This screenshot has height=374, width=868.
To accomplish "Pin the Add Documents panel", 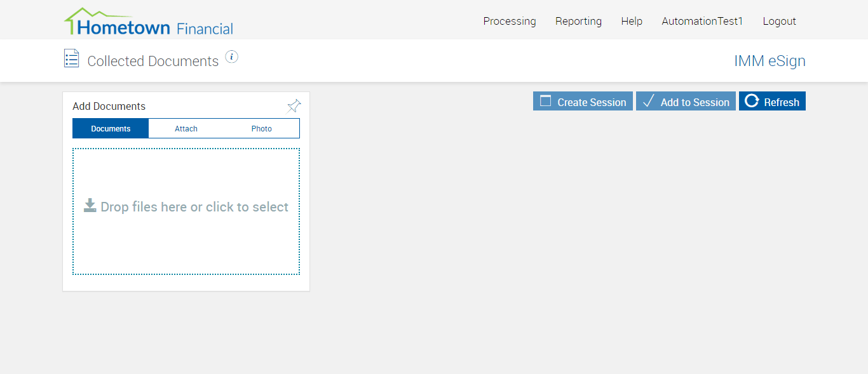I will pyautogui.click(x=294, y=106).
